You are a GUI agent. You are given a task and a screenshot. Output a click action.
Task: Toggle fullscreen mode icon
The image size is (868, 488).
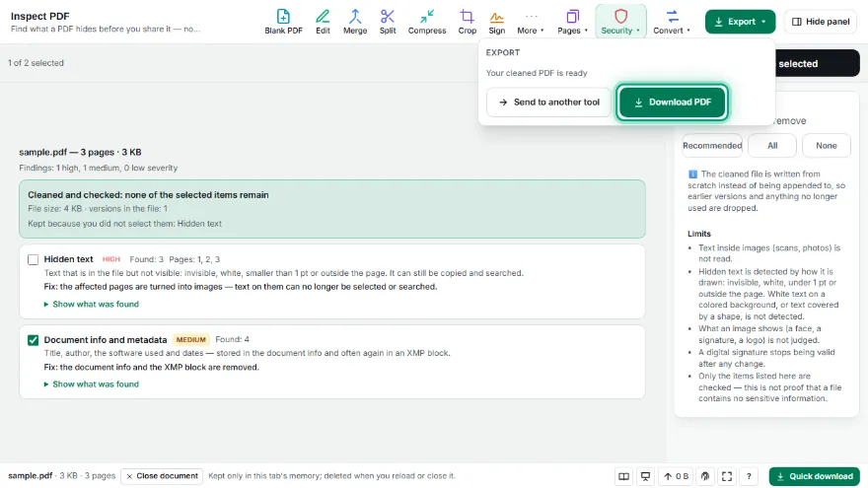click(727, 476)
